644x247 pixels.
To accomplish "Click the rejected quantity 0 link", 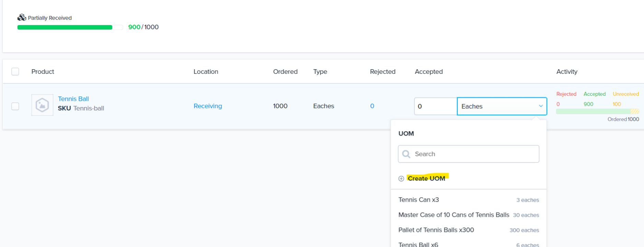I will click(x=372, y=106).
